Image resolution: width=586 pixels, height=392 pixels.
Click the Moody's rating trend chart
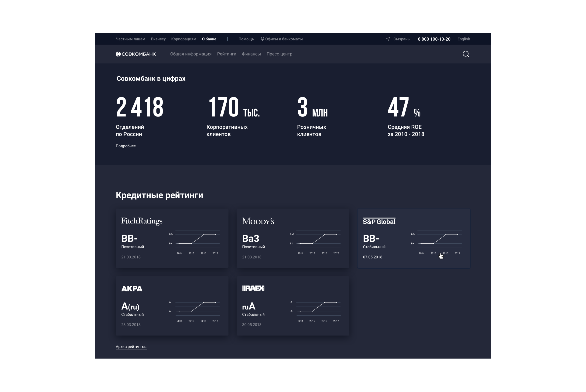pos(316,242)
